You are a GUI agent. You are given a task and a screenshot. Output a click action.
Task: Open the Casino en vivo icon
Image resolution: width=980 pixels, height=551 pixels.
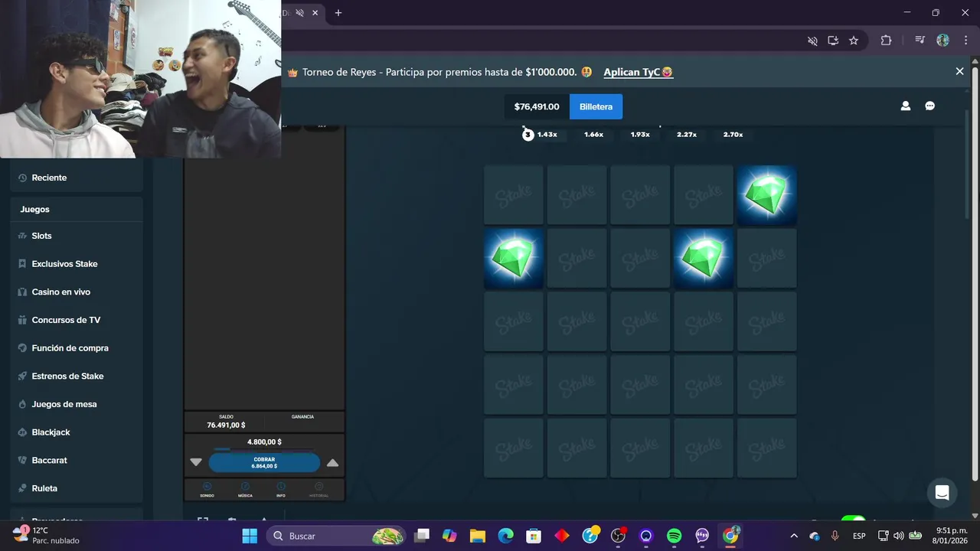coord(22,292)
